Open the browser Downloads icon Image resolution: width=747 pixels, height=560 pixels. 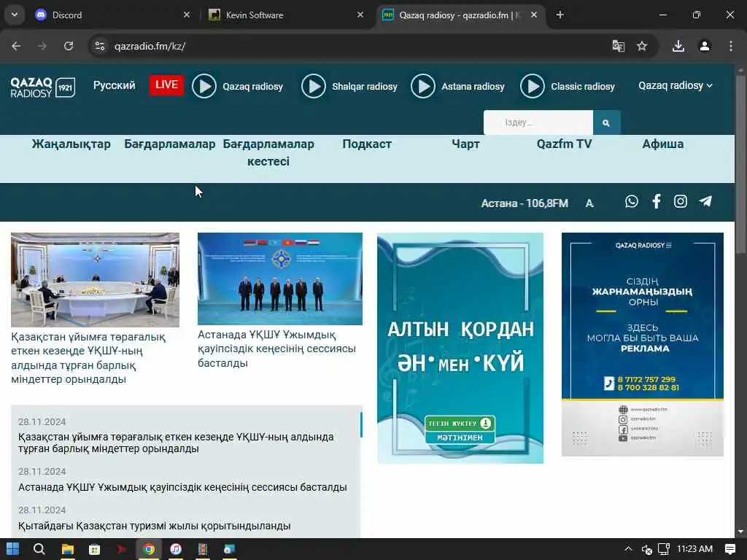[678, 46]
